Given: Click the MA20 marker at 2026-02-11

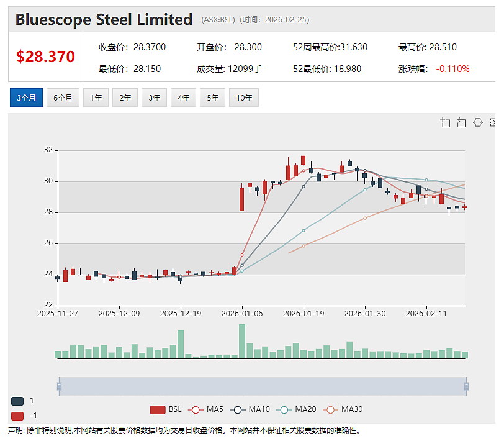Looking at the screenshot, I should pyautogui.click(x=426, y=180).
